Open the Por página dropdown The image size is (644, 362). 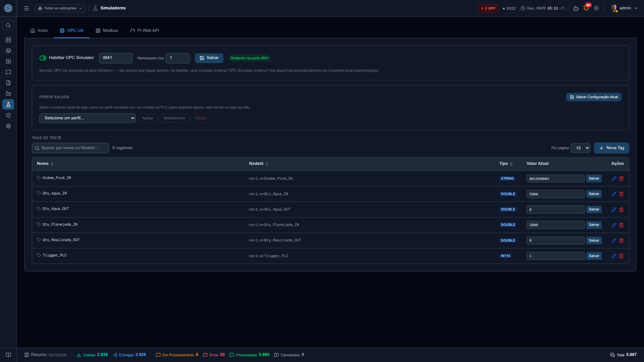pyautogui.click(x=580, y=148)
